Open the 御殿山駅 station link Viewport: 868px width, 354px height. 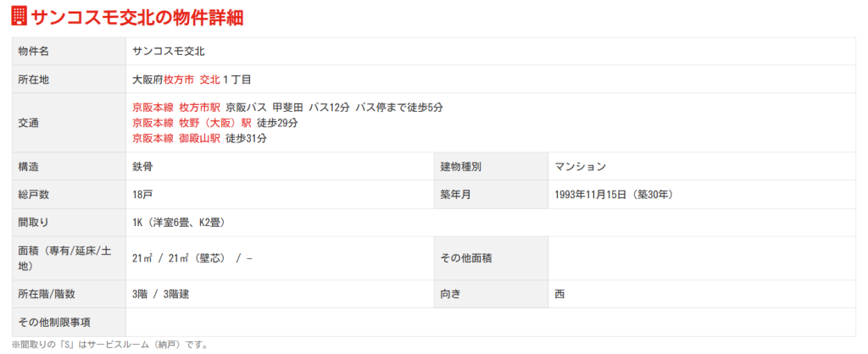point(200,138)
